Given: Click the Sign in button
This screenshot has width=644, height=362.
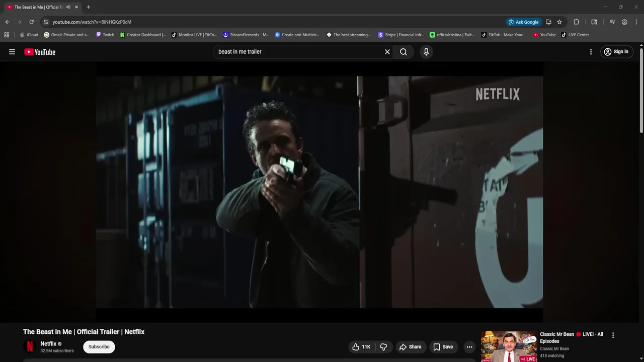Looking at the screenshot, I should tap(616, 52).
